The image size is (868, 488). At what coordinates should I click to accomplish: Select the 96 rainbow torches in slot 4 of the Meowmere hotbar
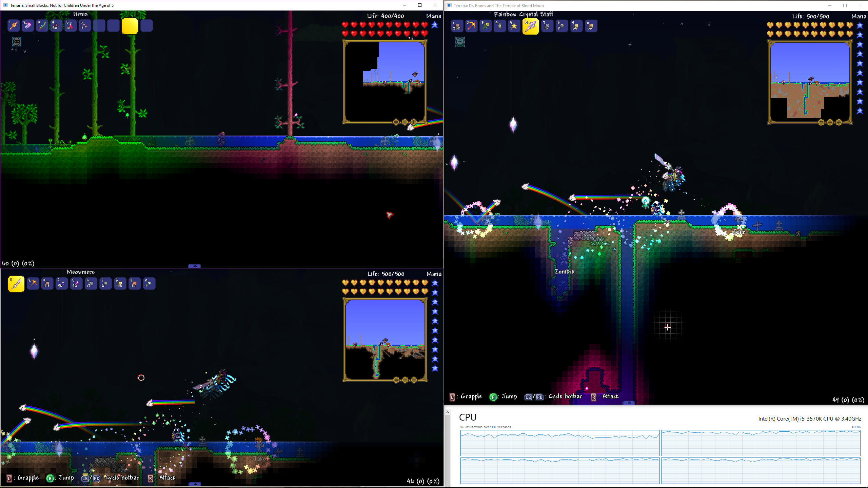[61, 284]
